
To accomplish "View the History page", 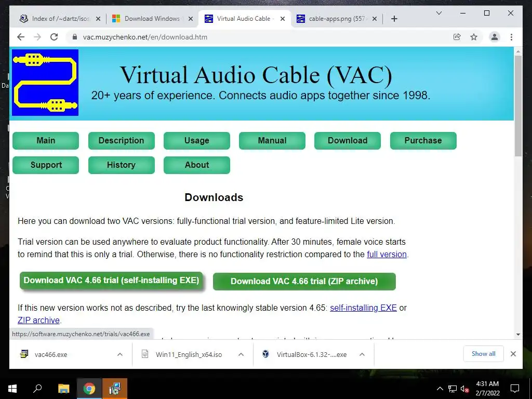I will click(x=122, y=165).
